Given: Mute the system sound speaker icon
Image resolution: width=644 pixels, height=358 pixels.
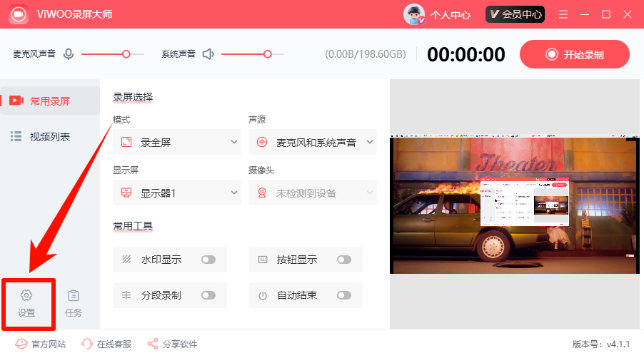Looking at the screenshot, I should 208,54.
